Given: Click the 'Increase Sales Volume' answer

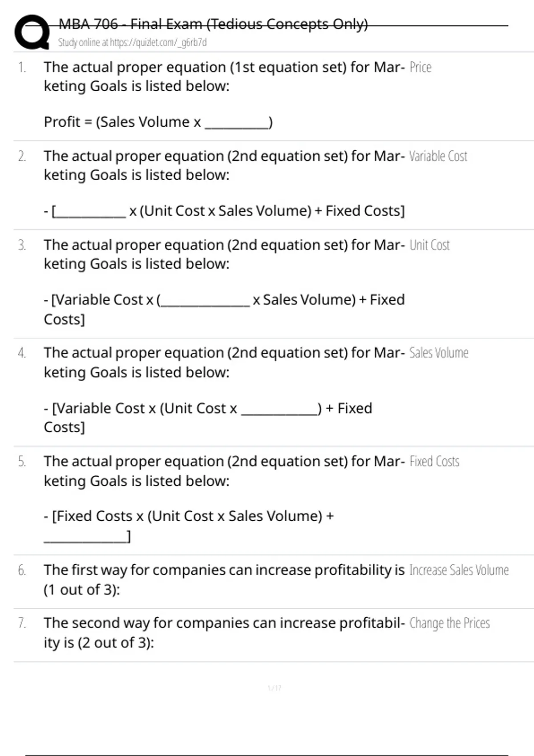Looking at the screenshot, I should pyautogui.click(x=459, y=570).
